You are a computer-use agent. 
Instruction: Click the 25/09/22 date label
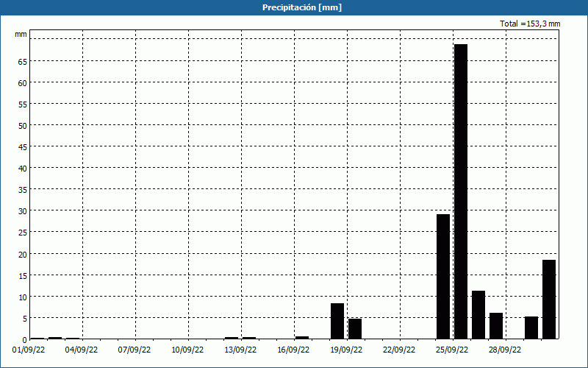click(452, 350)
